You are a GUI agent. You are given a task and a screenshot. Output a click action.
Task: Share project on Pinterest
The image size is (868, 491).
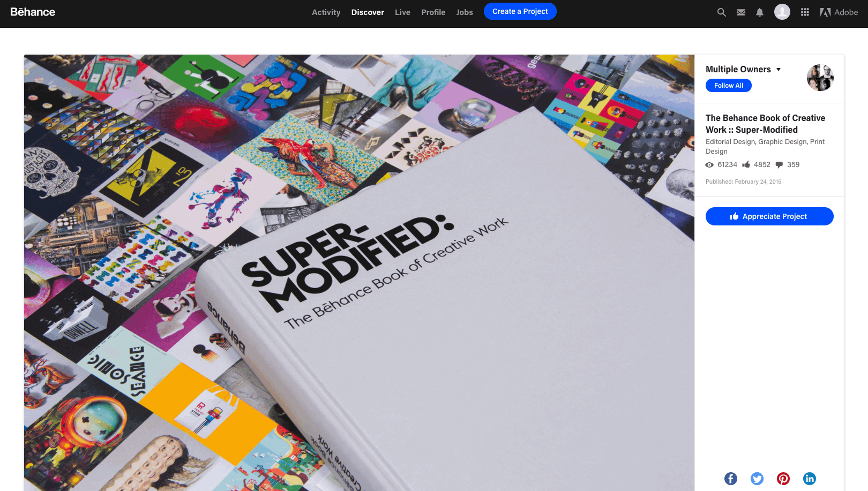coord(783,479)
